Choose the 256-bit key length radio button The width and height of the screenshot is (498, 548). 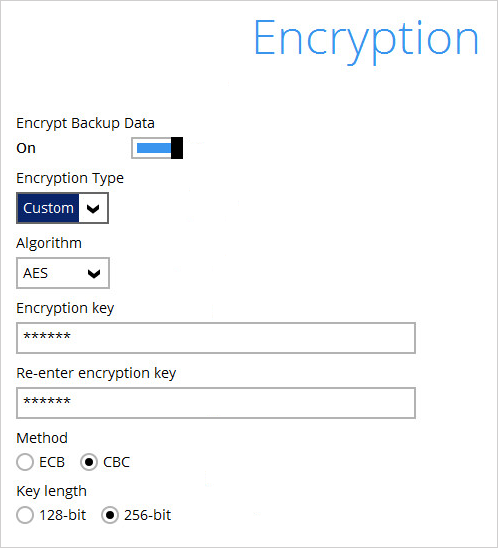pos(110,515)
